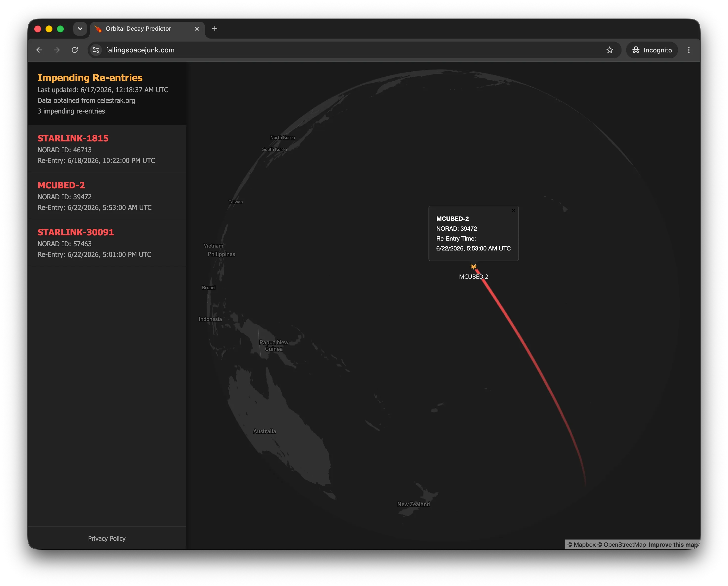The image size is (728, 586).
Task: Click the South Korea map label
Action: (x=274, y=149)
